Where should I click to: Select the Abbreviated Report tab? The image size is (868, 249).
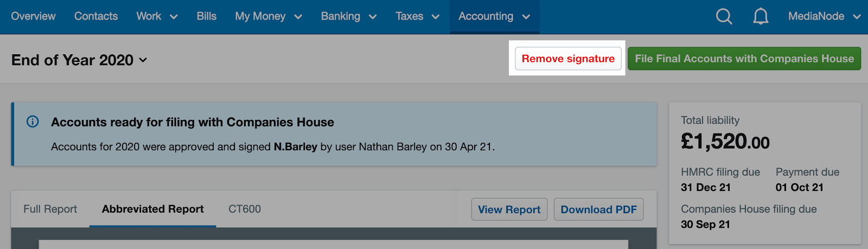point(153,209)
